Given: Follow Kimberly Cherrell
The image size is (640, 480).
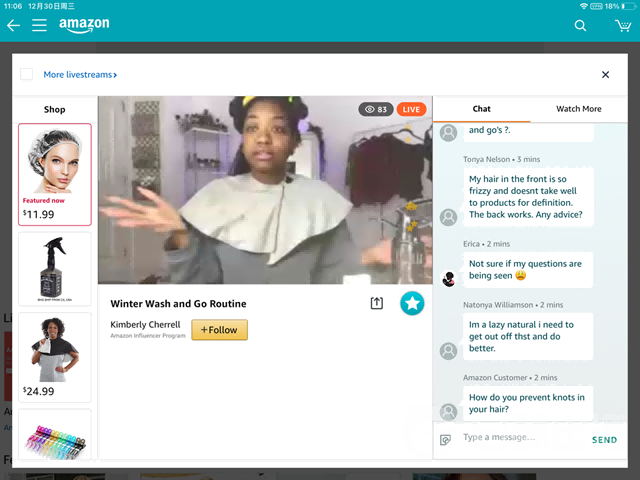Looking at the screenshot, I should click(x=220, y=330).
